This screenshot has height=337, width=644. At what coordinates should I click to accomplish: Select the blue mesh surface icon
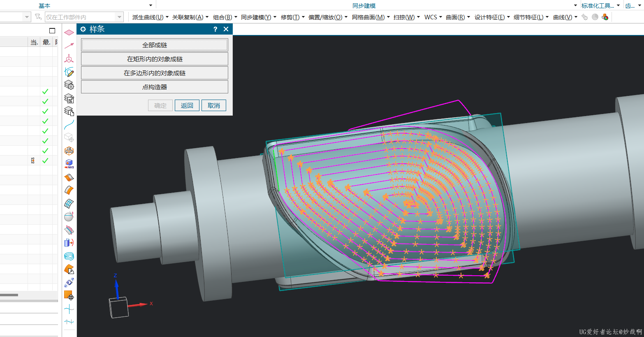point(69,203)
